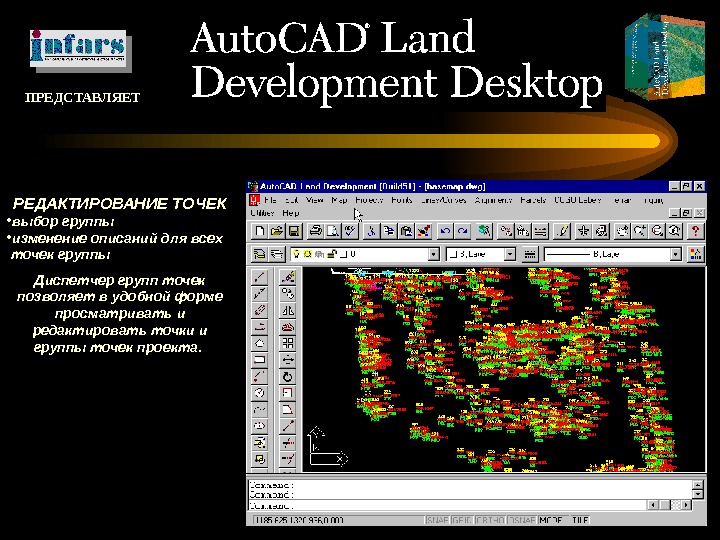
Task: Open the Projects menu
Action: (369, 200)
